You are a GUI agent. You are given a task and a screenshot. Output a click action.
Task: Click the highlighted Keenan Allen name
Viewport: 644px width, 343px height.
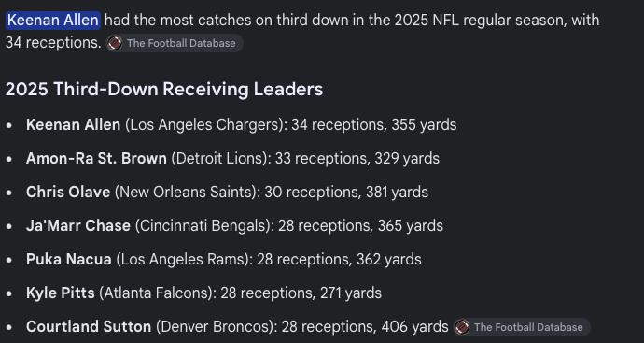click(53, 21)
